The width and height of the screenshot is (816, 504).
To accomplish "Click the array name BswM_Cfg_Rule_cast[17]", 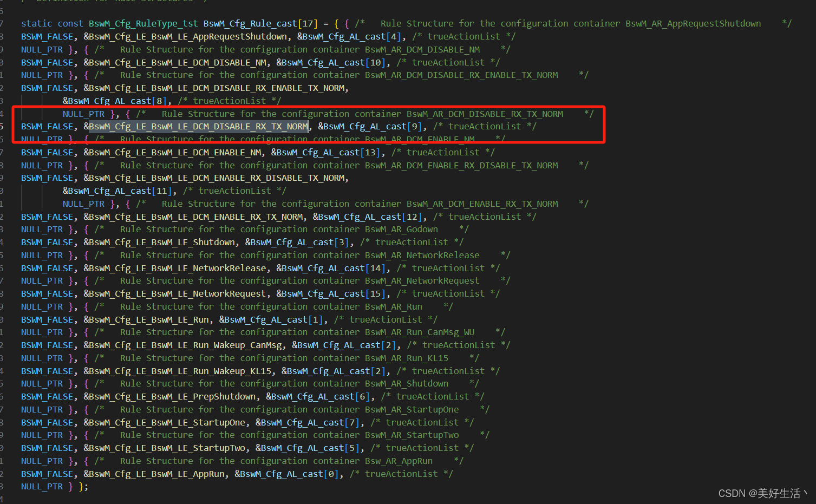I will pyautogui.click(x=260, y=23).
